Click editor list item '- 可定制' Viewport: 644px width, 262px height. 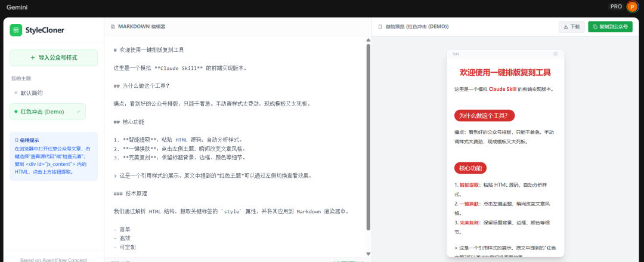coord(125,248)
